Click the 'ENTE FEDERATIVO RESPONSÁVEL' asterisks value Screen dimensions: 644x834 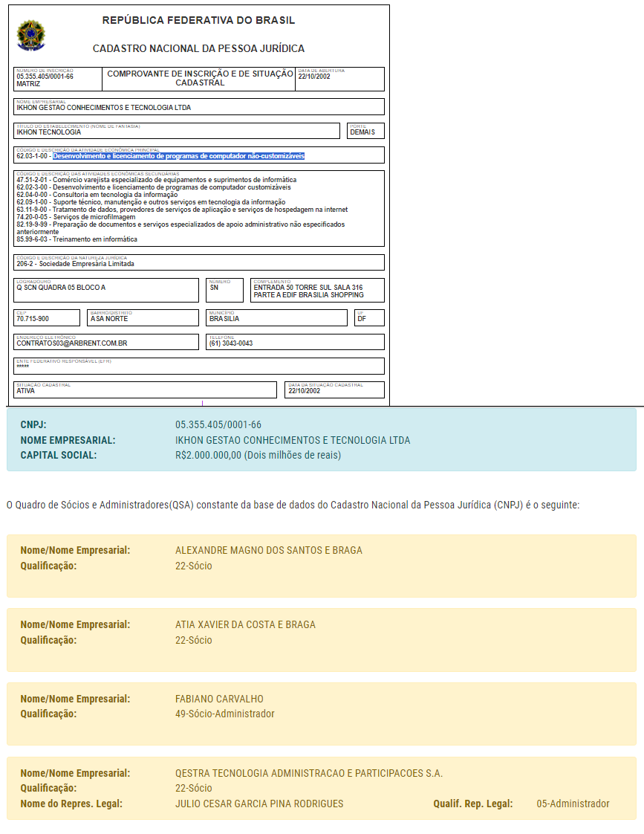(x=22, y=366)
